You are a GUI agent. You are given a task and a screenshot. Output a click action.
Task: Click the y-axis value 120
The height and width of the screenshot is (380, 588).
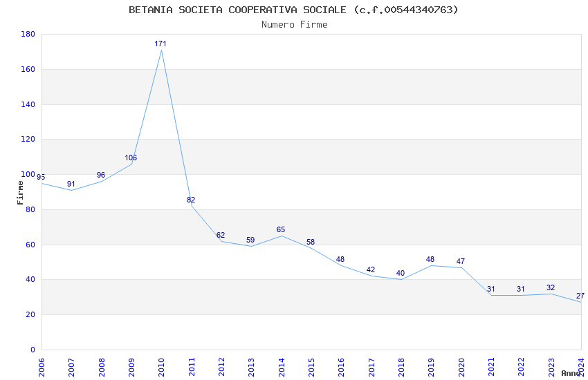(28, 140)
